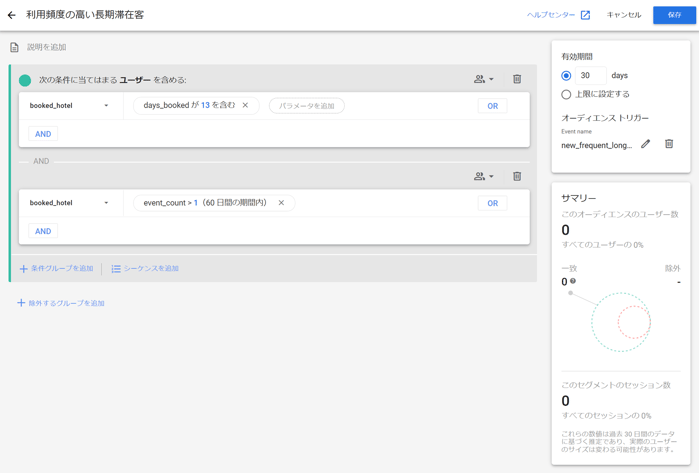Image resolution: width=699 pixels, height=473 pixels.
Task: Edit the audience trigger pencil icon
Action: click(646, 144)
